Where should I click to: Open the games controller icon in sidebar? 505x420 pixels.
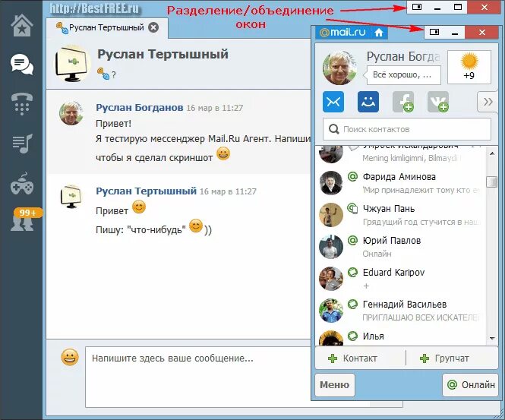21,184
